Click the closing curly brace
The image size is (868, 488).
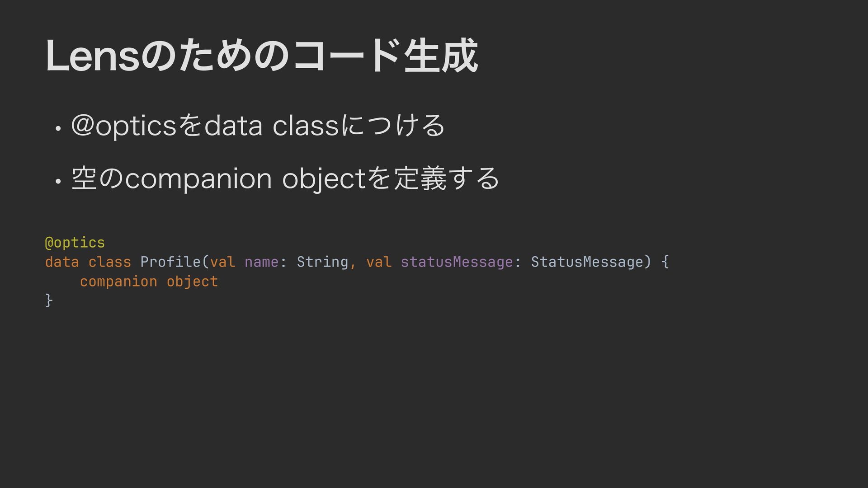click(49, 300)
